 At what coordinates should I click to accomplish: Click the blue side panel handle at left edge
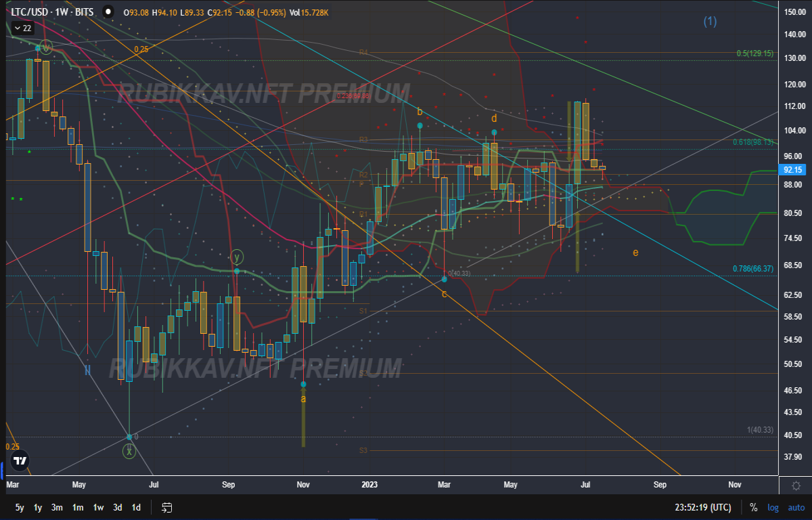[x=2, y=469]
